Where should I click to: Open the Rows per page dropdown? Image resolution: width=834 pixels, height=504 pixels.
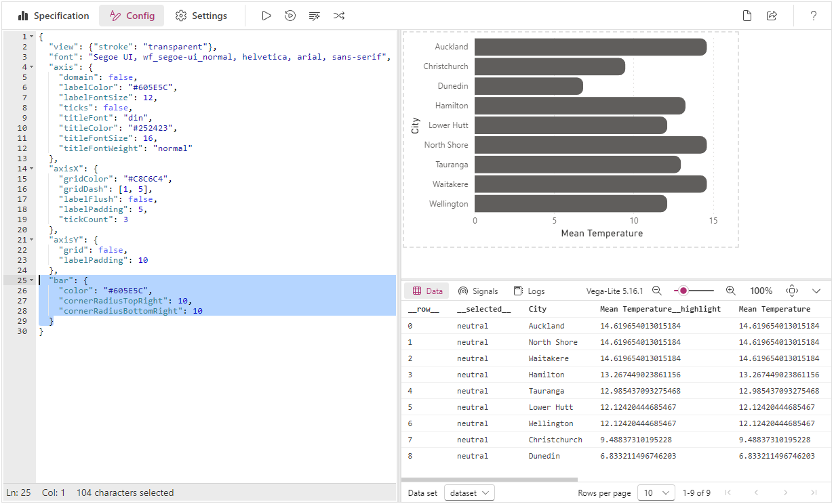[657, 492]
